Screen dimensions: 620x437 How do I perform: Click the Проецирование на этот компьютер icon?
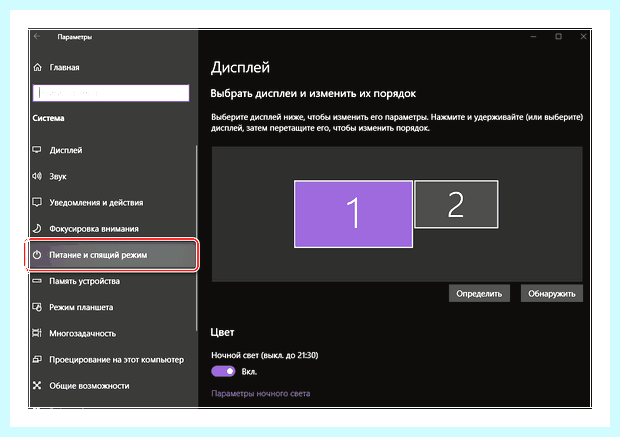[x=37, y=359]
